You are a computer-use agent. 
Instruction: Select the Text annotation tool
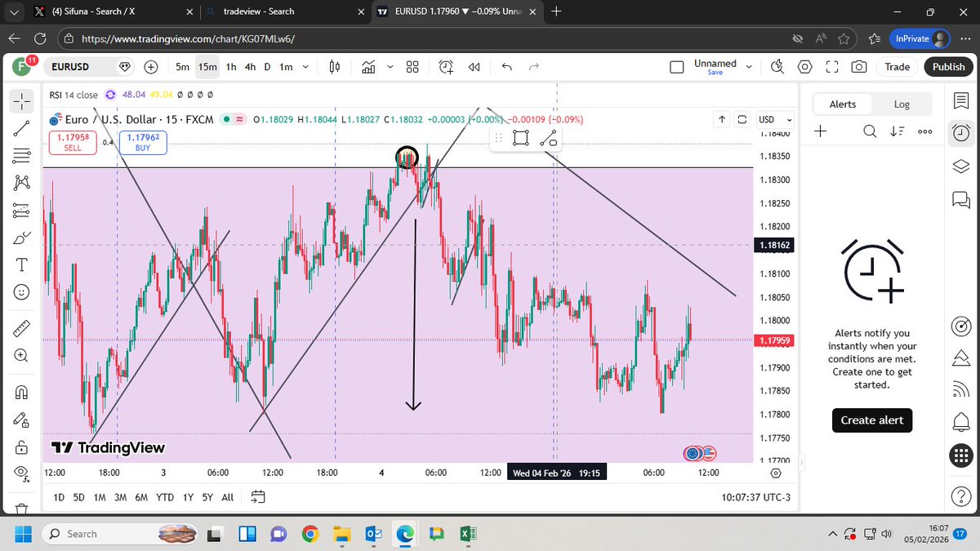(22, 265)
